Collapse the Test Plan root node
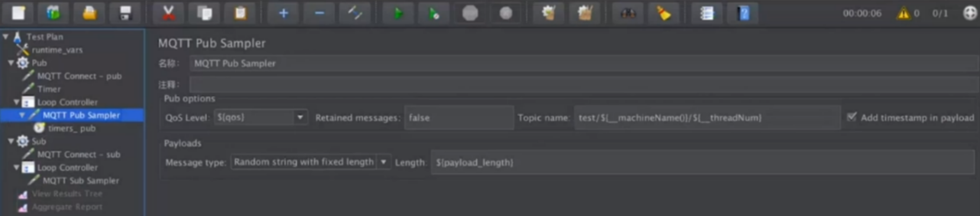This screenshot has height=216, width=980. 5,37
